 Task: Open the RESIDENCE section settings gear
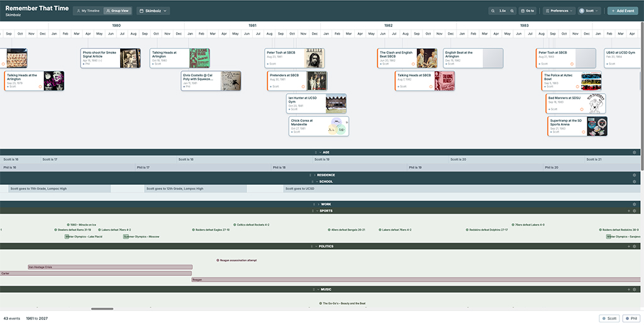pos(634,175)
